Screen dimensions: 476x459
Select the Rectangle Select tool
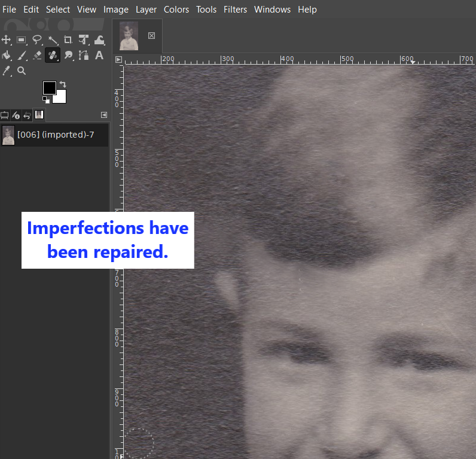(22, 39)
